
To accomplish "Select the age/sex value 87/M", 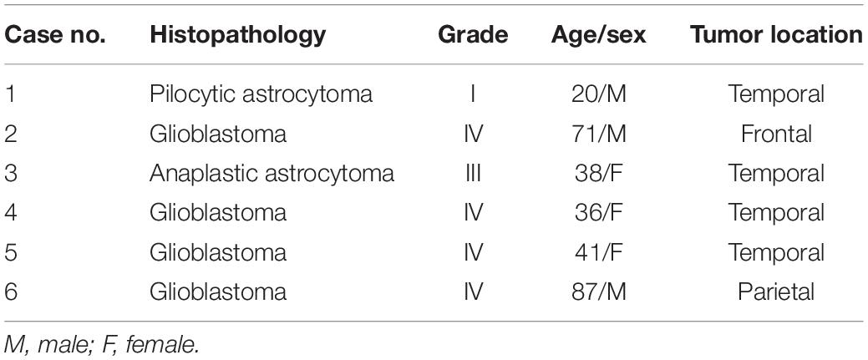I will coord(598,292).
